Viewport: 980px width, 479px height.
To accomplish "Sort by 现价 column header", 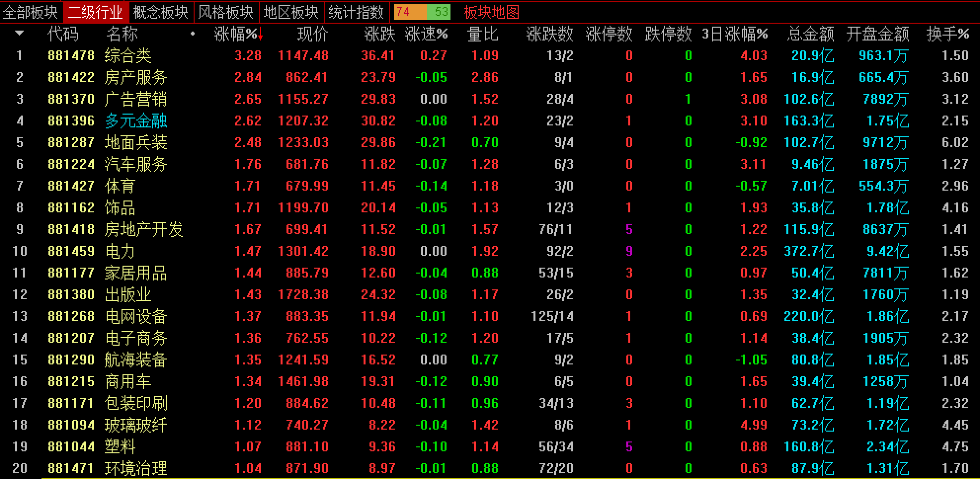I will point(313,34).
